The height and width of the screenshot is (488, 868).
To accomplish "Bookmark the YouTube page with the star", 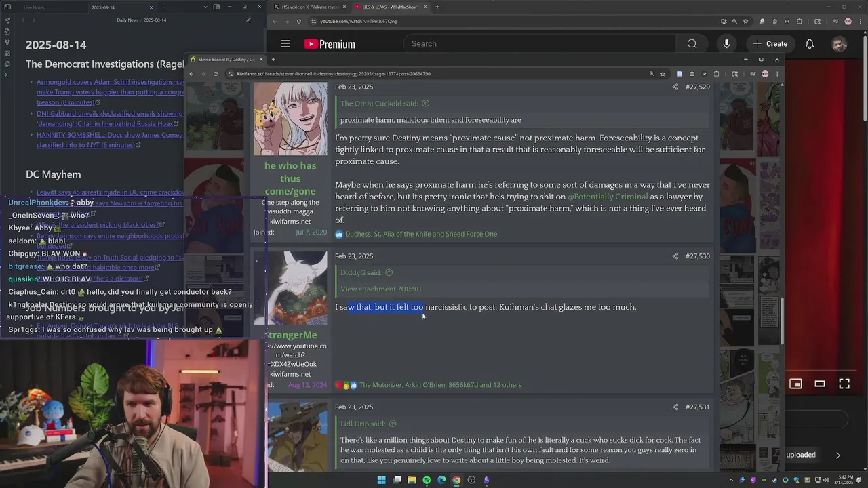I will (x=745, y=21).
